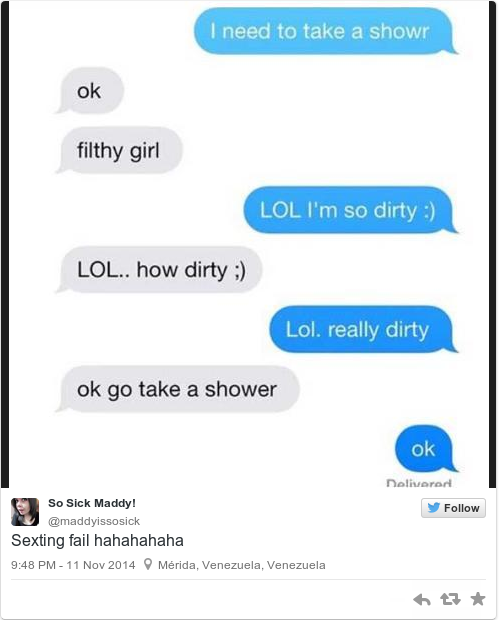Click the reply arrow icon
The image size is (500, 620).
(x=422, y=599)
